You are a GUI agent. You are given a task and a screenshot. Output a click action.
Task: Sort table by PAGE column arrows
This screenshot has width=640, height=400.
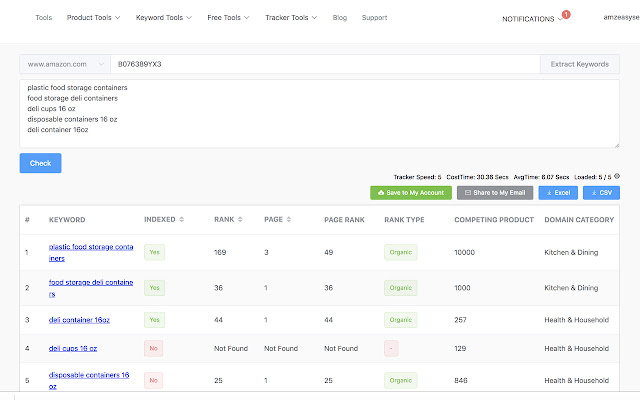click(x=289, y=220)
